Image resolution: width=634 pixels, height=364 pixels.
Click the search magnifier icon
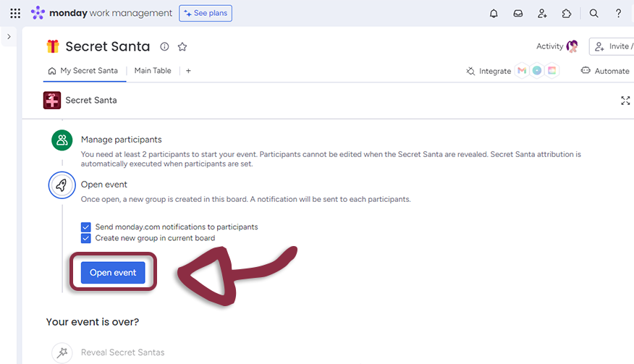tap(593, 13)
